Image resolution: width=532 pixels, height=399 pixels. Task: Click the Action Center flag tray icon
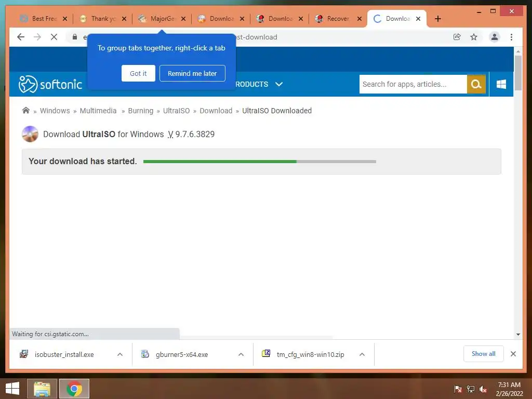[x=458, y=389]
